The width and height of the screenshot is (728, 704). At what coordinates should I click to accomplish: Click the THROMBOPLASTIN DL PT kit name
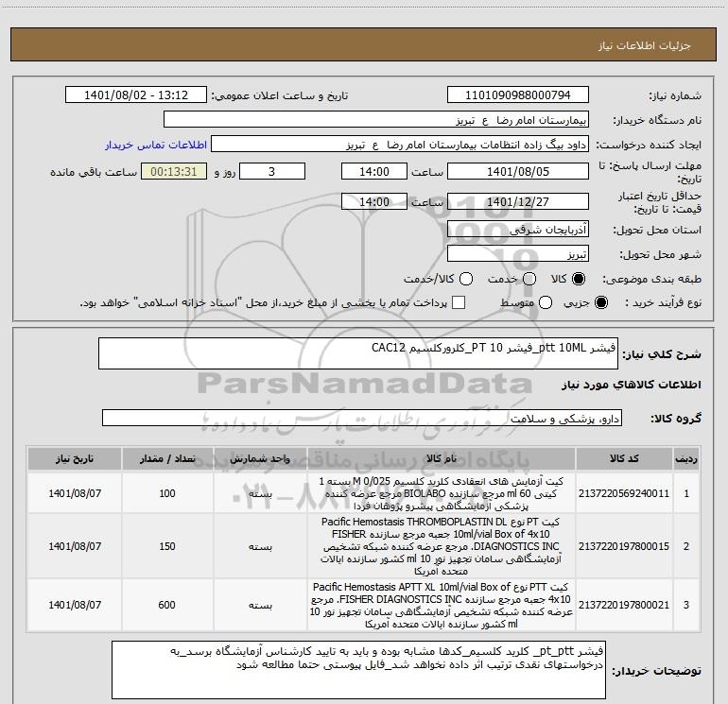point(442,546)
